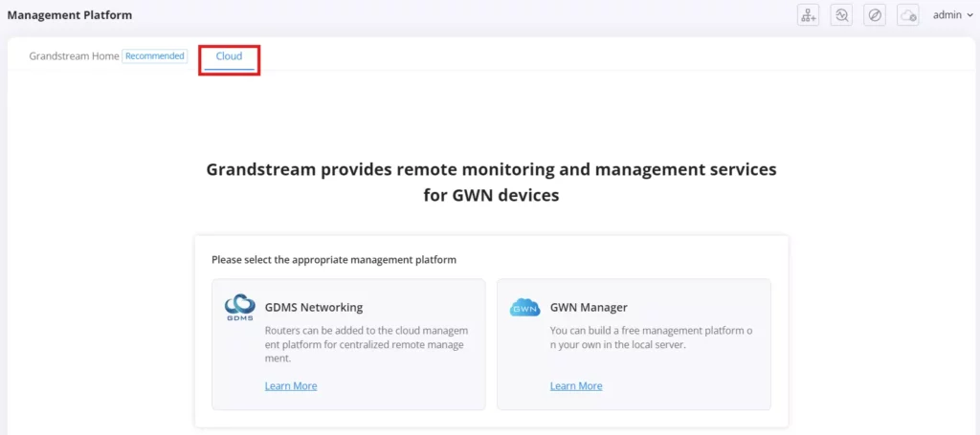
Task: Click the diagnostics search icon in header
Action: 842,15
